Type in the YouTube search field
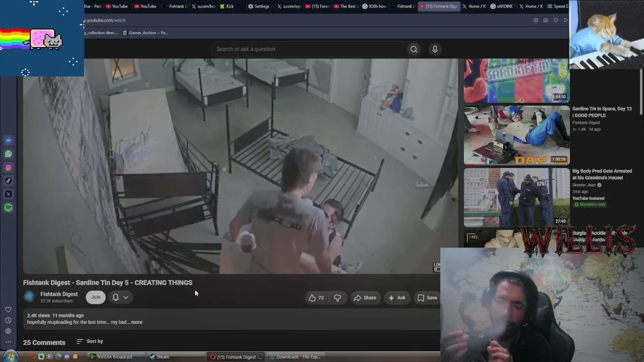This screenshot has height=362, width=644. click(308, 49)
